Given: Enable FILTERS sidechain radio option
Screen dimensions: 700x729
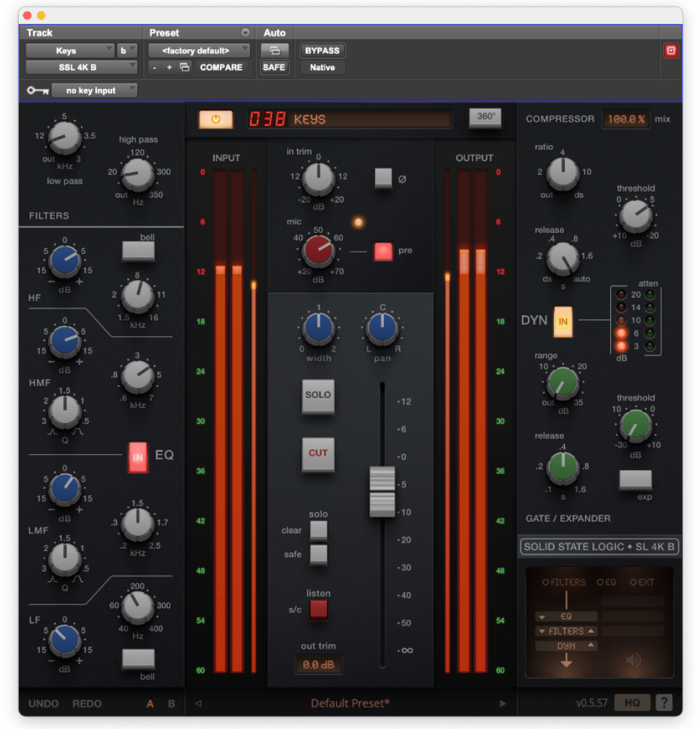Looking at the screenshot, I should (546, 582).
